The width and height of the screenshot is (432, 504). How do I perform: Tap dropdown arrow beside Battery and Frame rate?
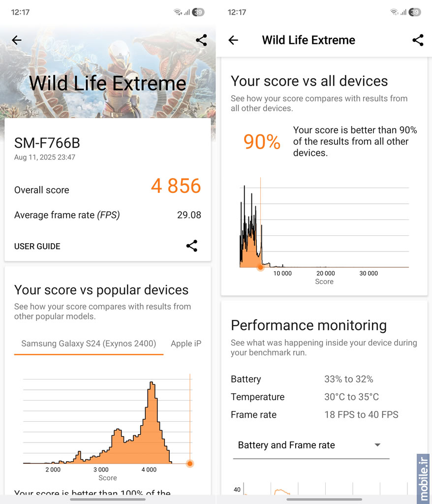378,445
